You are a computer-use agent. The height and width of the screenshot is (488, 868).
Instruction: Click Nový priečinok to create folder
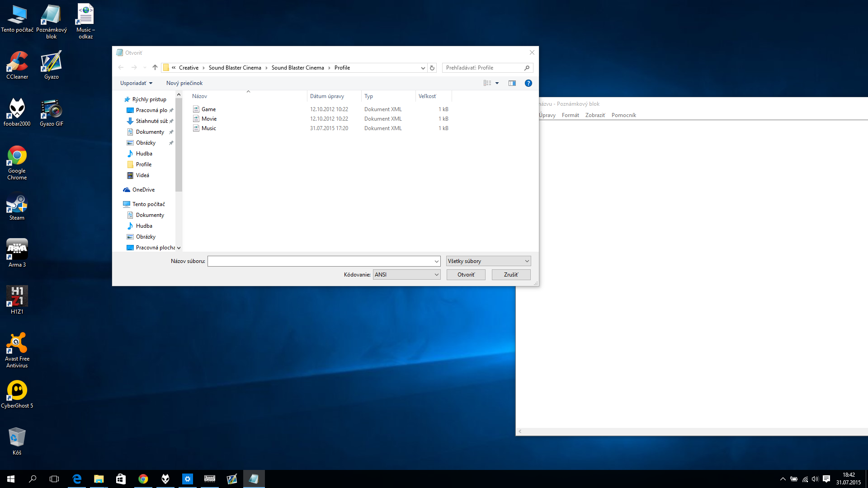click(184, 83)
